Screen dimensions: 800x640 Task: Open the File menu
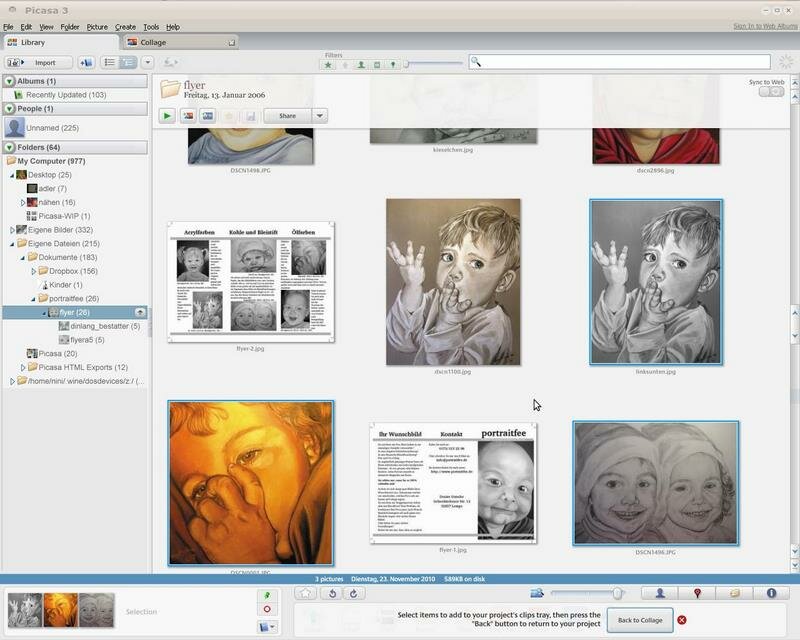point(8,27)
